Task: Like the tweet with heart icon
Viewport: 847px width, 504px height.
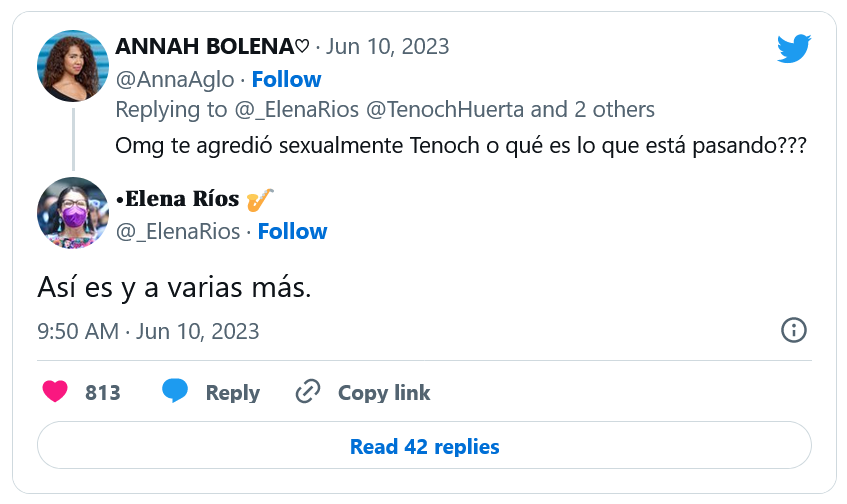Action: pos(55,392)
